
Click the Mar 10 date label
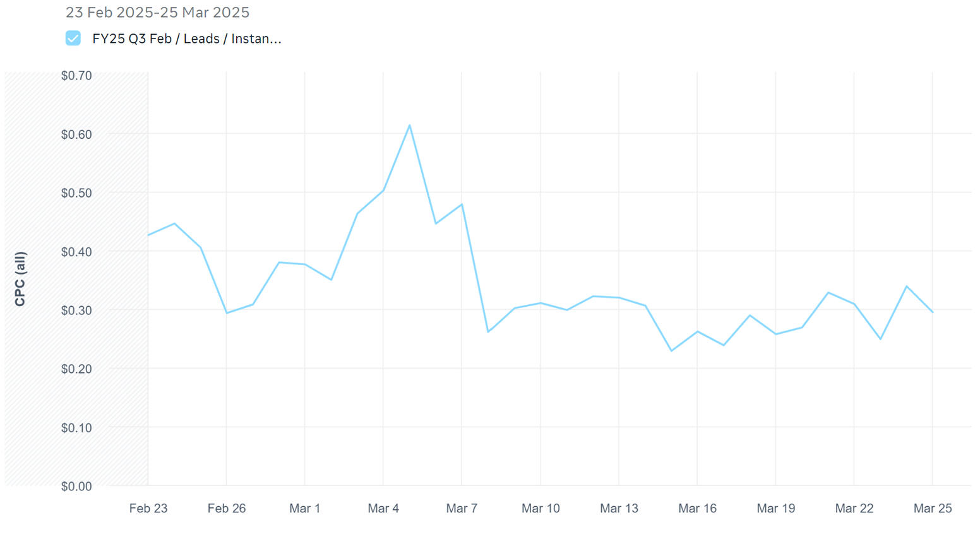pos(541,508)
